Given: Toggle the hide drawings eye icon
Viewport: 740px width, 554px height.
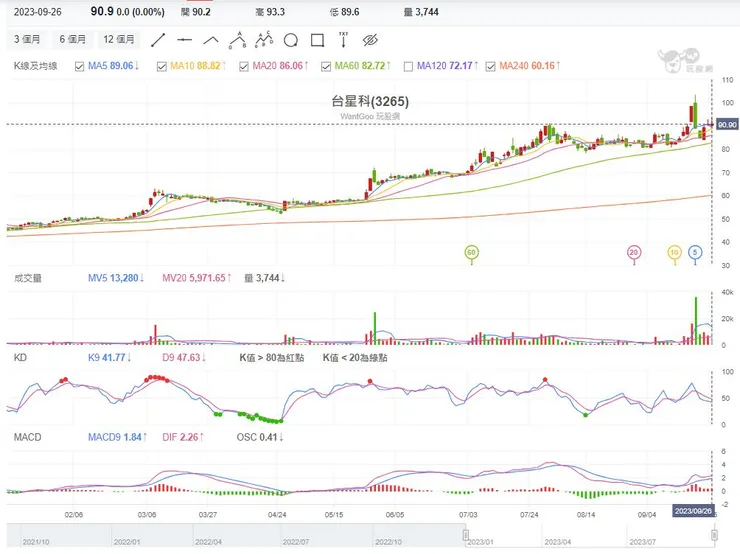Looking at the screenshot, I should click(370, 40).
